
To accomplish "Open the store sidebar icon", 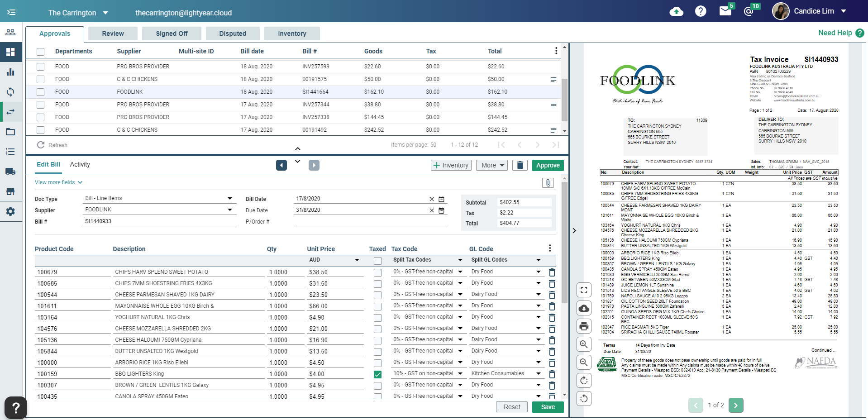I will click(x=10, y=191).
